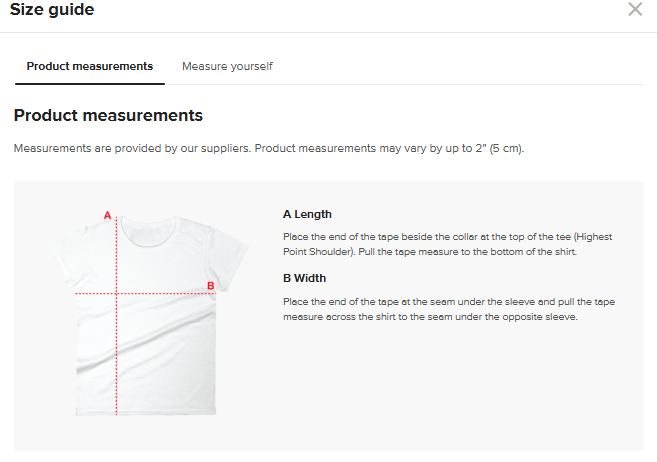Click the "Size guide" dialog title
This screenshot has height=462, width=657.
52,10
